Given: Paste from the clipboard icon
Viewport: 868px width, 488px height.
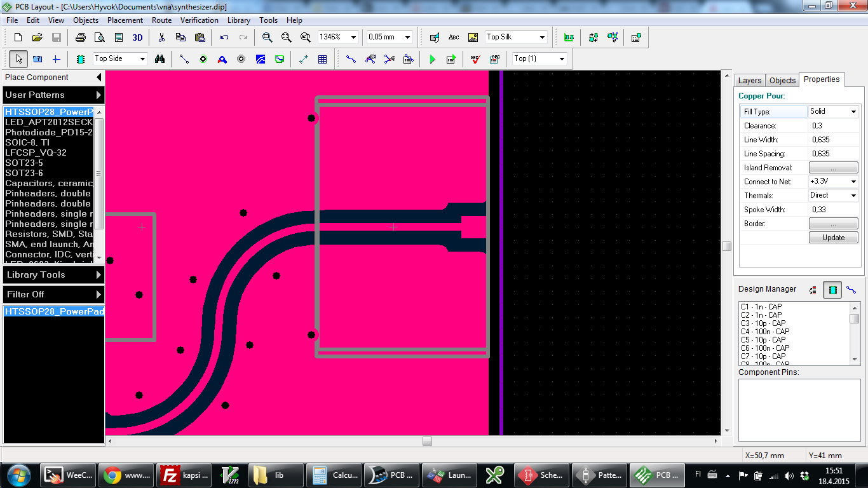Looking at the screenshot, I should [x=200, y=37].
